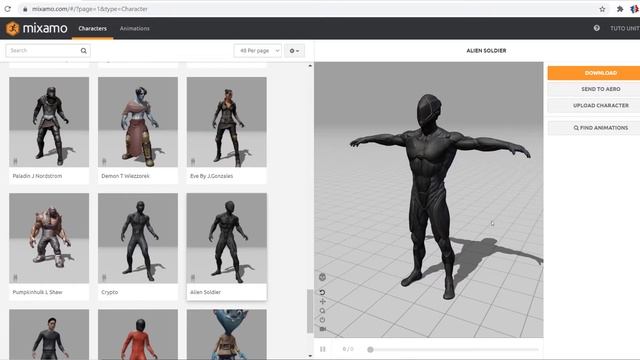
Task: Select the blue goblin character thumbnail
Action: [x=227, y=334]
